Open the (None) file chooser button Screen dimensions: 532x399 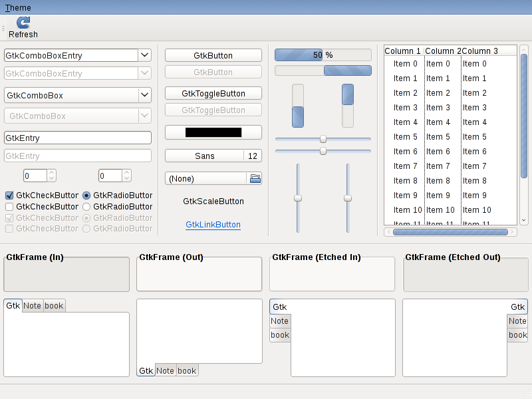(x=213, y=178)
